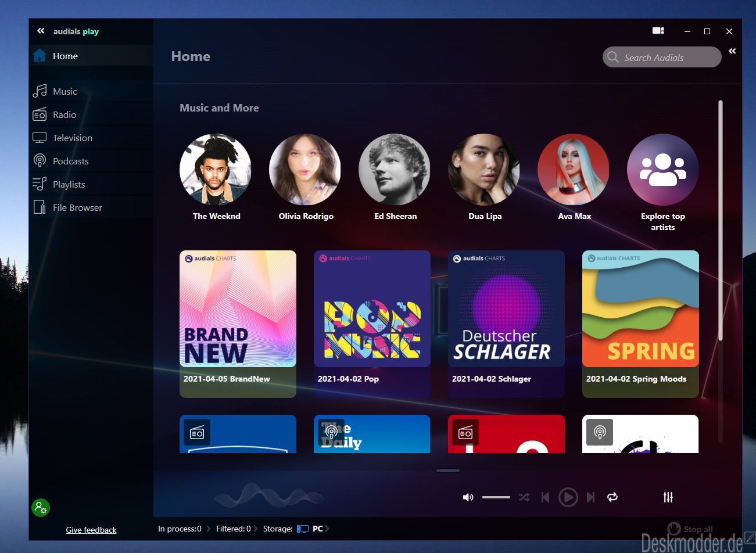This screenshot has width=756, height=553.
Task: Click the Music and More heading
Action: [219, 108]
